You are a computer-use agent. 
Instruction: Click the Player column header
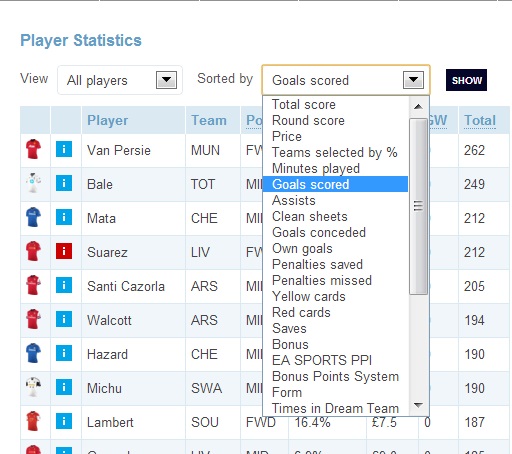click(108, 120)
